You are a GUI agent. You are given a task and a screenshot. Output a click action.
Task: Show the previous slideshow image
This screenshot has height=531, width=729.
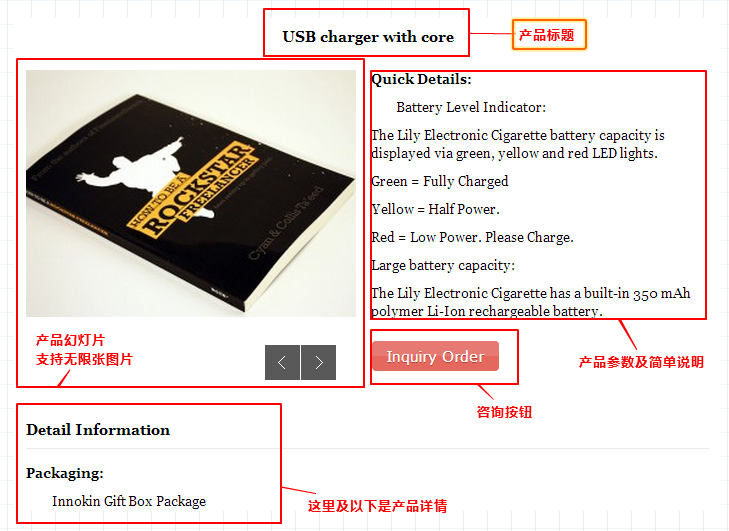pyautogui.click(x=282, y=362)
